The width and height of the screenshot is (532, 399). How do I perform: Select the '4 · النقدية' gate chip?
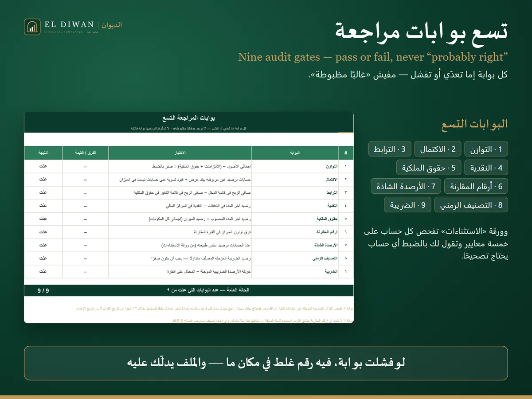pyautogui.click(x=486, y=168)
